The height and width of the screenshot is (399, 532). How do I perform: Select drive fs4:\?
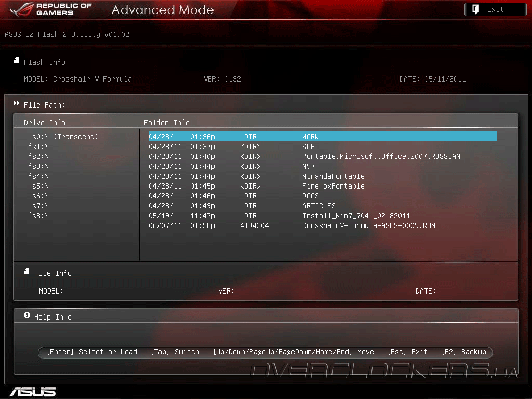coord(38,176)
